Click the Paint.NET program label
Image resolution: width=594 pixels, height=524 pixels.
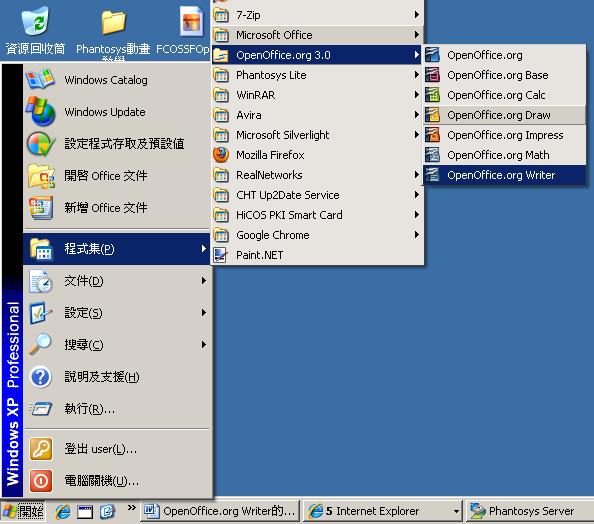coord(259,255)
